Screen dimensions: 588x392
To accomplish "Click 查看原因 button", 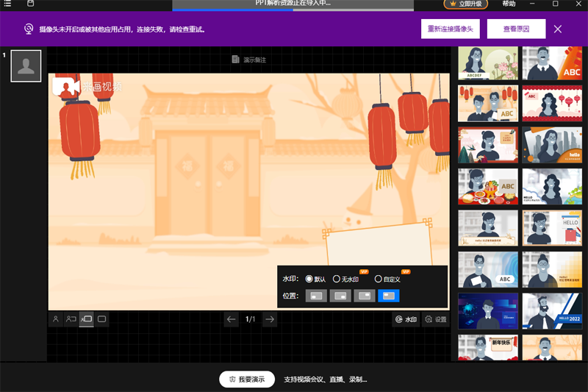I will (517, 29).
